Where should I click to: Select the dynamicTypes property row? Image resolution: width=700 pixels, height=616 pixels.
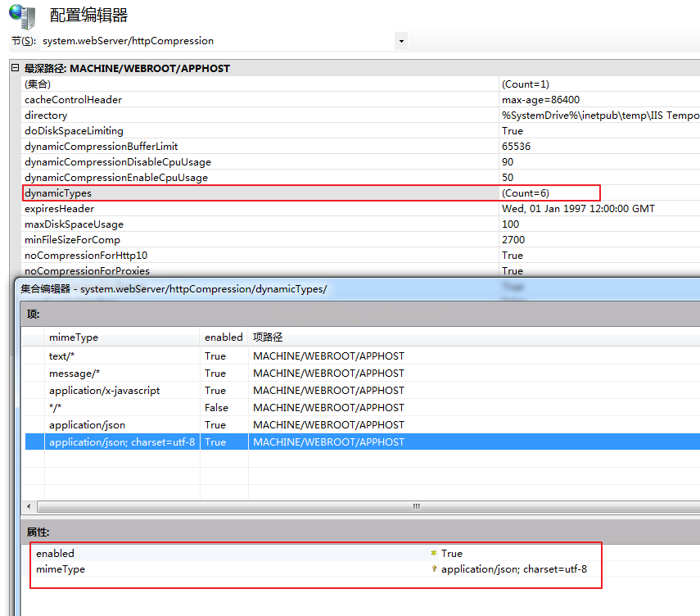pos(58,193)
